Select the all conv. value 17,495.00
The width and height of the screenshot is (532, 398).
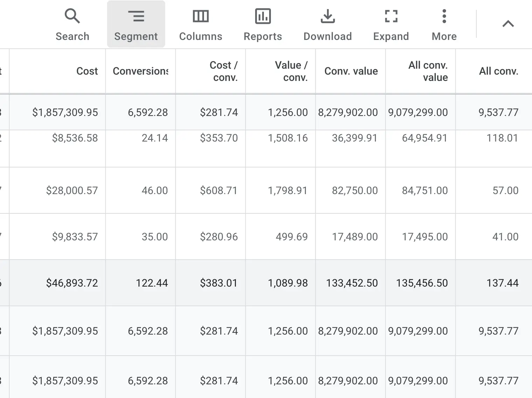(425, 237)
